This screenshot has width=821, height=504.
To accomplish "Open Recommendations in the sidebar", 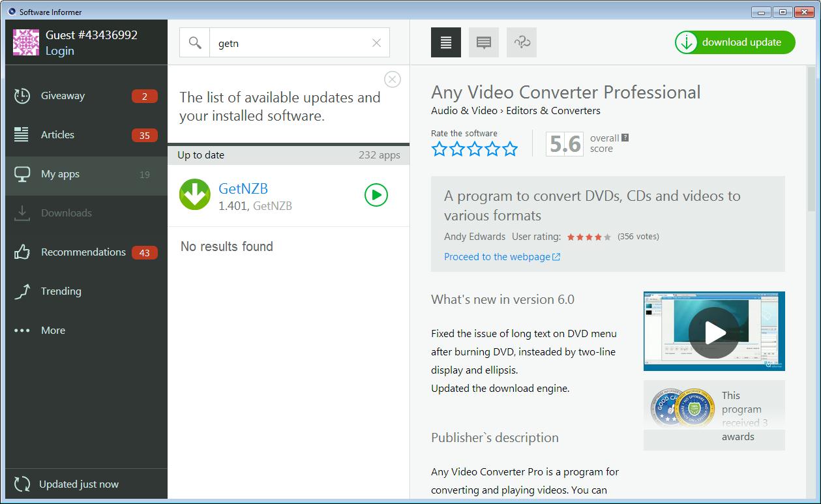I will 83,252.
